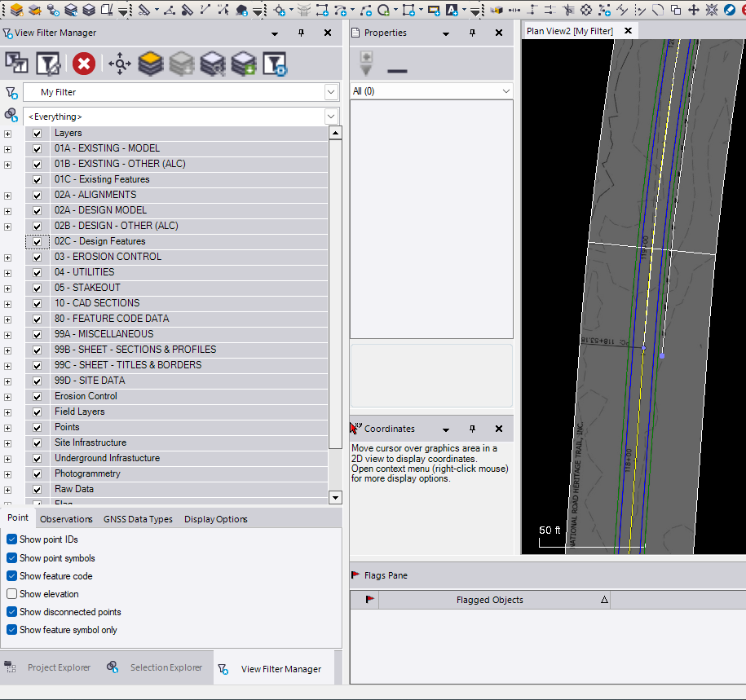Switch to the Display Options tab
Viewport: 746px width, 700px height.
pyautogui.click(x=215, y=519)
